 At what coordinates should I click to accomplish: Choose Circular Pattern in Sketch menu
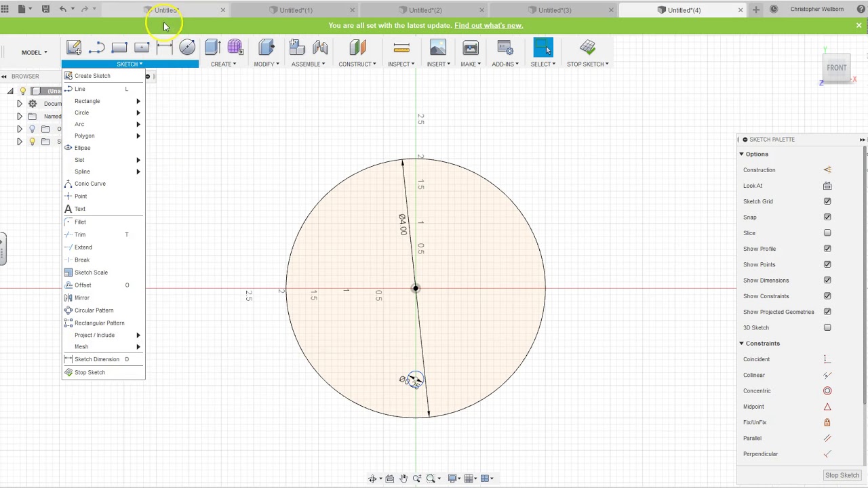(x=103, y=310)
